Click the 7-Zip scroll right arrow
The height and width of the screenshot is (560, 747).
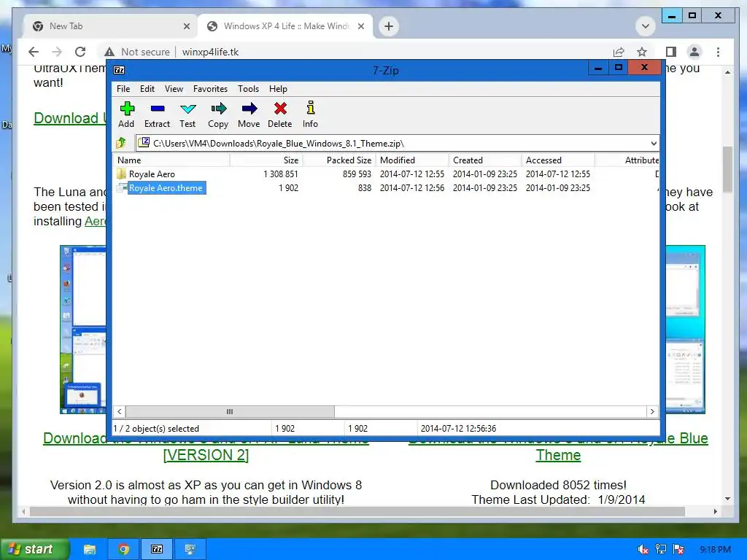click(x=652, y=411)
